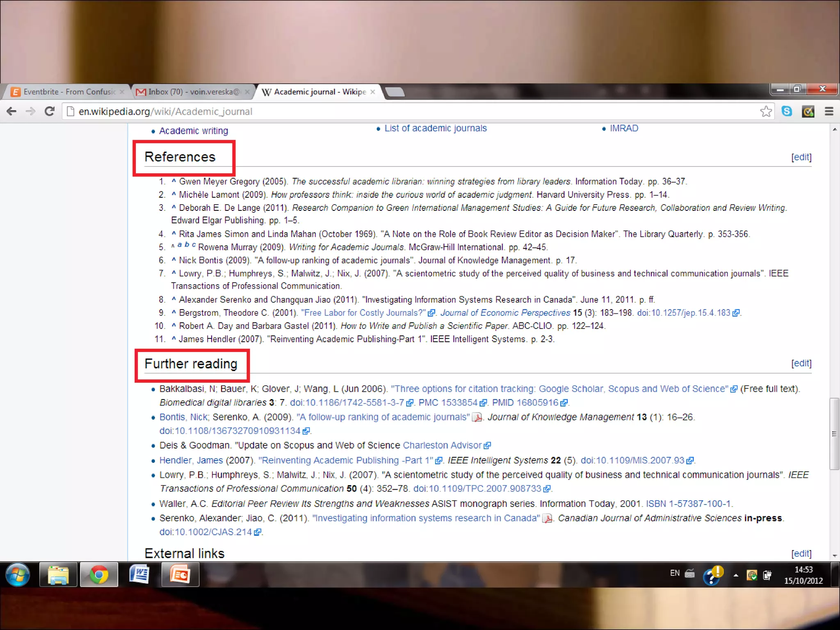Open the Windows Start orb

(18, 575)
